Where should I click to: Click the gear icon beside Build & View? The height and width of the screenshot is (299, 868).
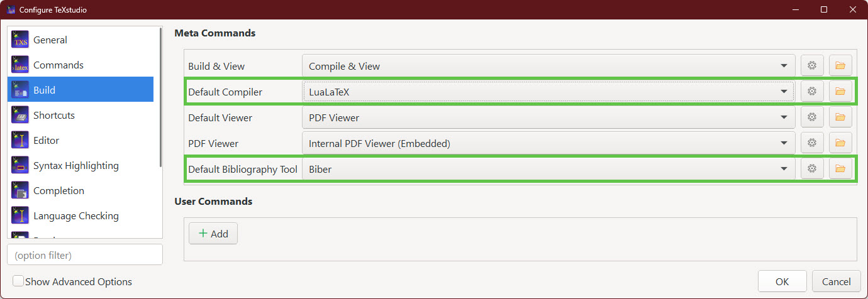click(811, 66)
